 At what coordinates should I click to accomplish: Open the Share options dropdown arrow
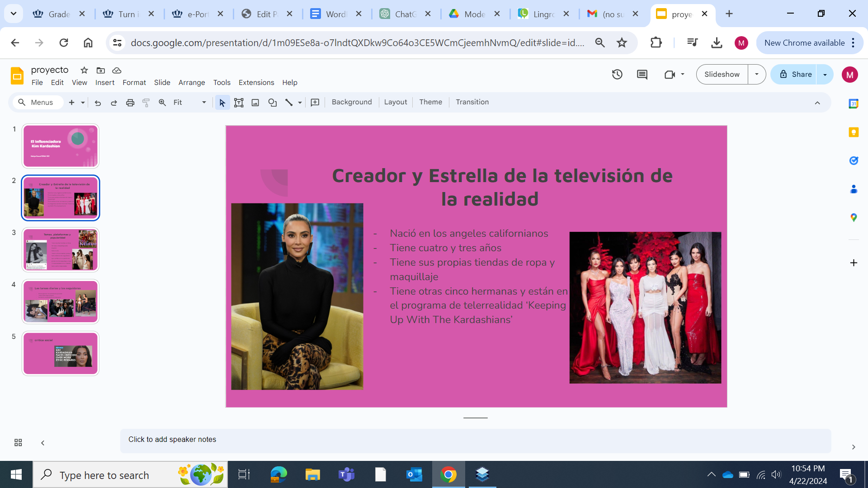point(825,75)
